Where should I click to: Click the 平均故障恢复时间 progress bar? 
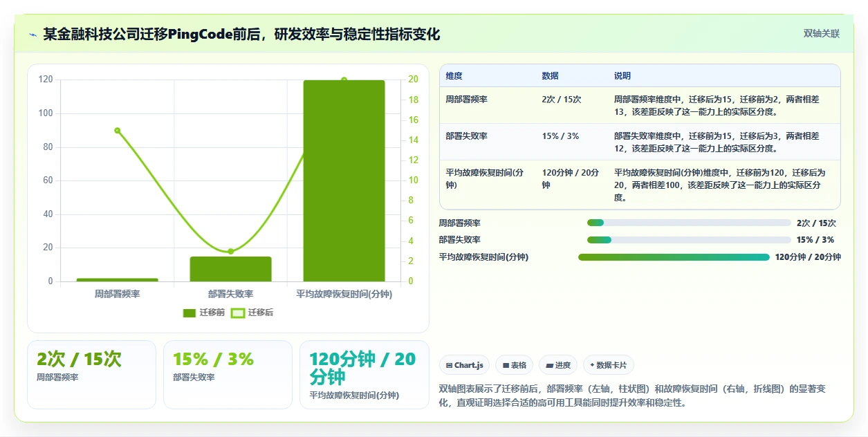tap(674, 257)
